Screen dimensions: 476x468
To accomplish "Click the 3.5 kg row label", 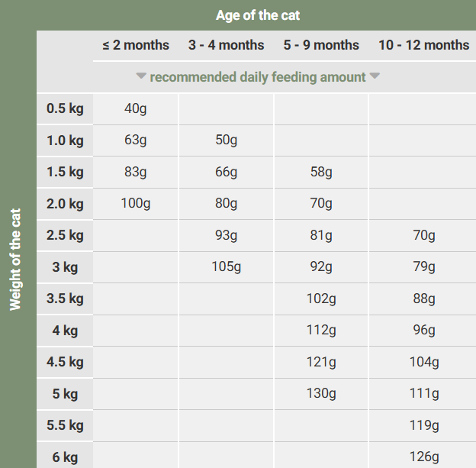I will click(65, 299).
